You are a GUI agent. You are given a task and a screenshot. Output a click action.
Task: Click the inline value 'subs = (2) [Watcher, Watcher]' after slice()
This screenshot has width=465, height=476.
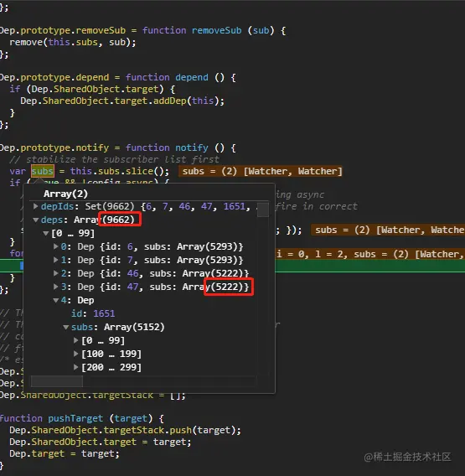click(261, 171)
